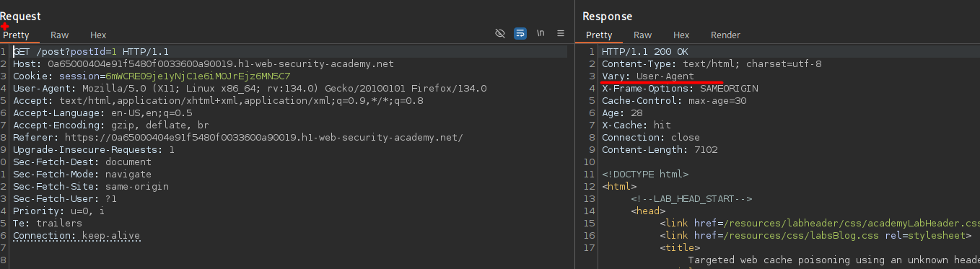This screenshot has height=269, width=980.
Task: Toggle the line wrap icon in Request
Action: click(520, 34)
